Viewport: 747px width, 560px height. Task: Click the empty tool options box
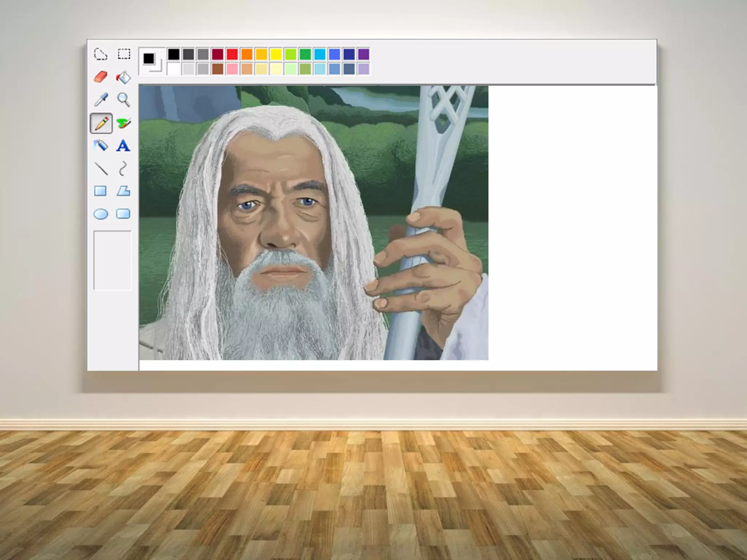pyautogui.click(x=112, y=260)
